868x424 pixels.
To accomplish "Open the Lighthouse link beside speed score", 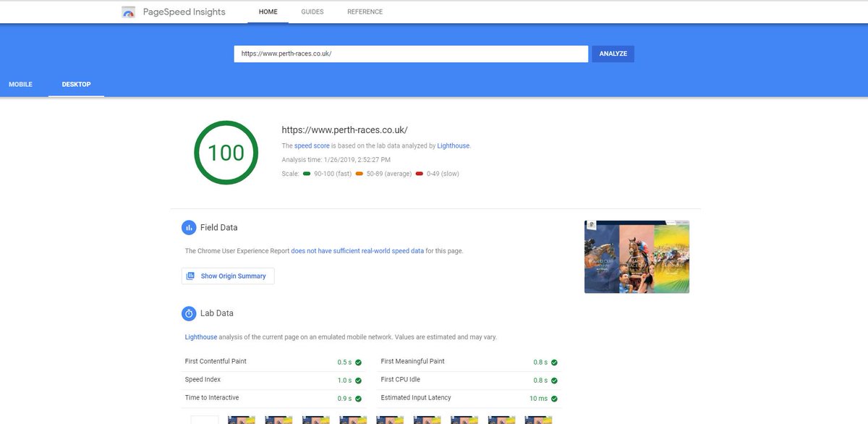I will 454,145.
